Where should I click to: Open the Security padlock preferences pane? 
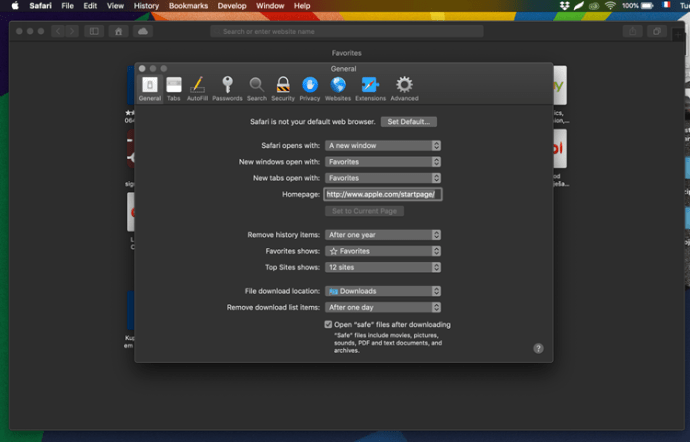click(x=283, y=89)
